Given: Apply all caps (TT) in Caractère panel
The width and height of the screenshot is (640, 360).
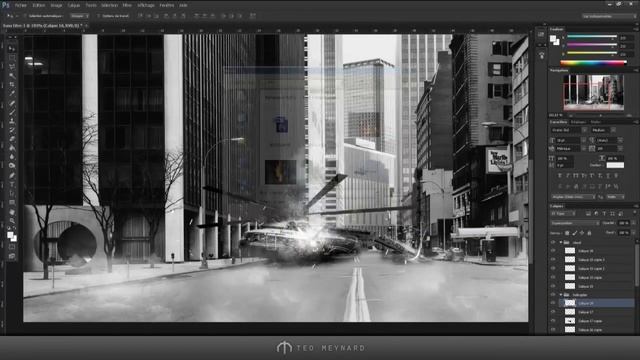Looking at the screenshot, I should [x=576, y=176].
